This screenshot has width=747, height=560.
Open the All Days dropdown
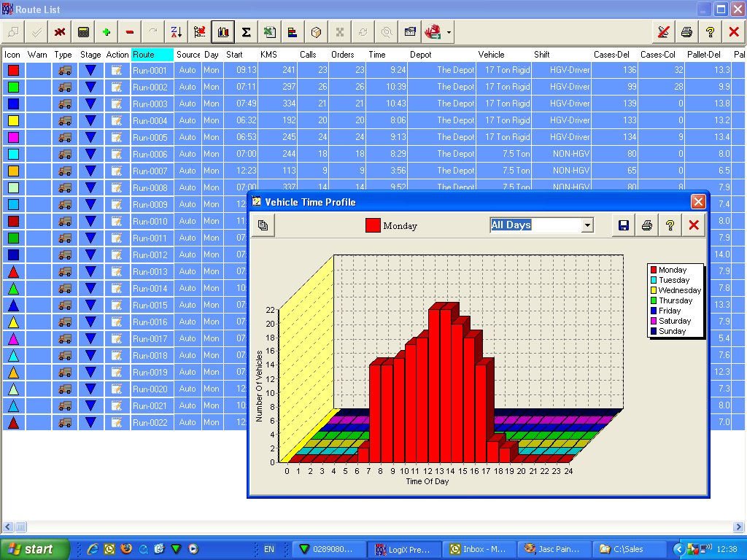[x=587, y=225]
